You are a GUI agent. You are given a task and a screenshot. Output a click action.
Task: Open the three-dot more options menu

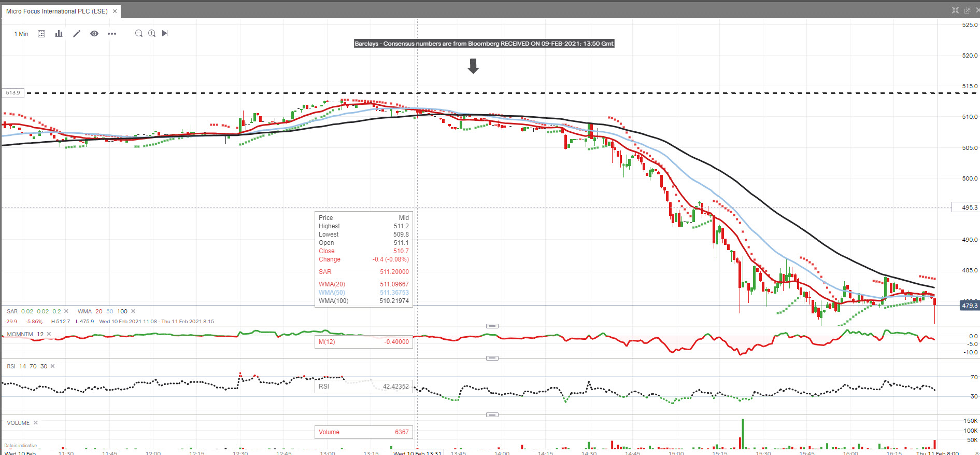112,34
